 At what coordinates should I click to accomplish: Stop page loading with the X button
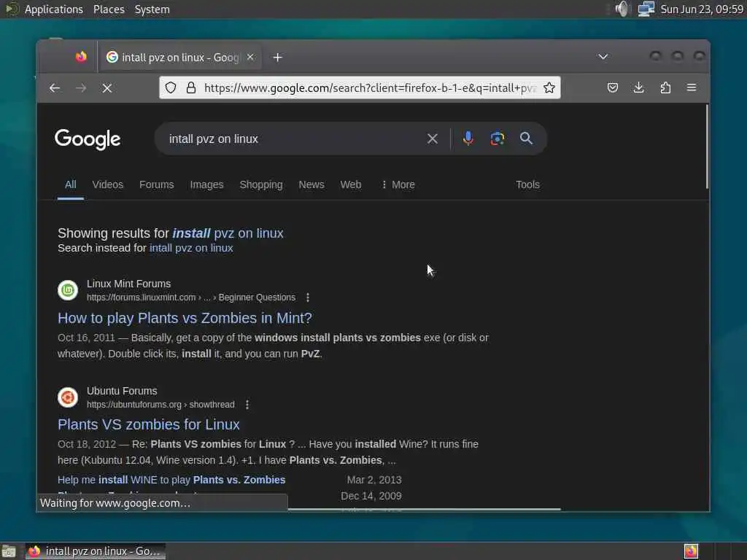pyautogui.click(x=107, y=88)
